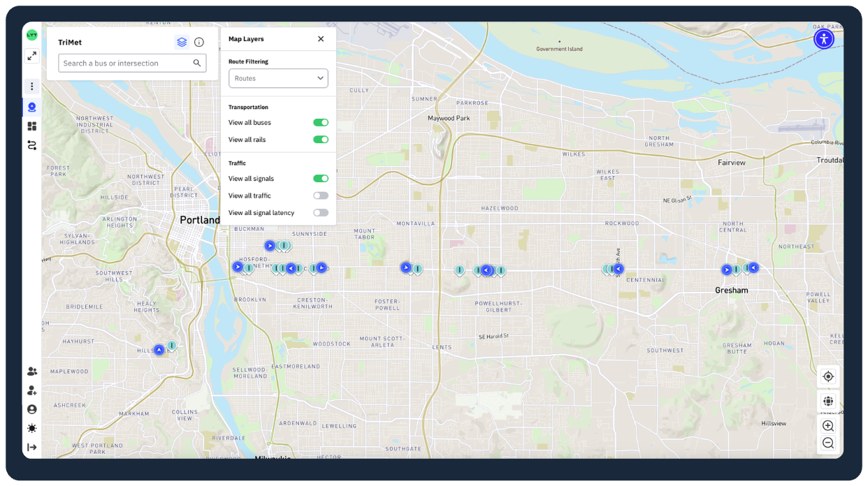
Task: Click the logout arrow sidebar icon
Action: [x=31, y=447]
